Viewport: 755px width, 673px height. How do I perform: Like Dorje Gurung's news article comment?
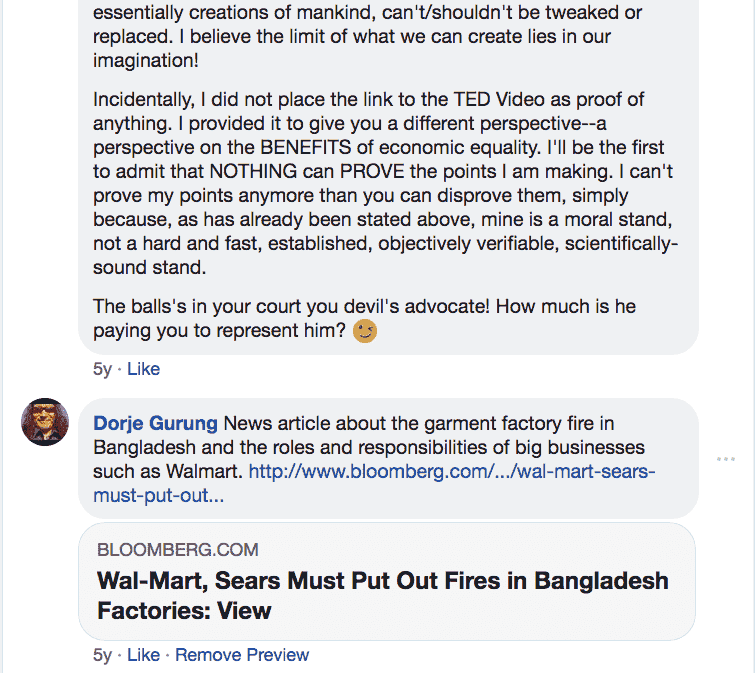coord(143,655)
